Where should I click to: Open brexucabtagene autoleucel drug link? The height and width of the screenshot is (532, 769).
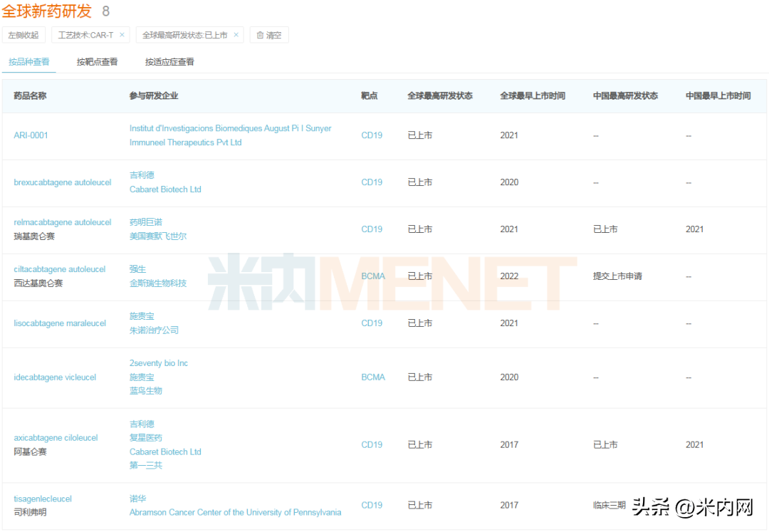pos(62,182)
